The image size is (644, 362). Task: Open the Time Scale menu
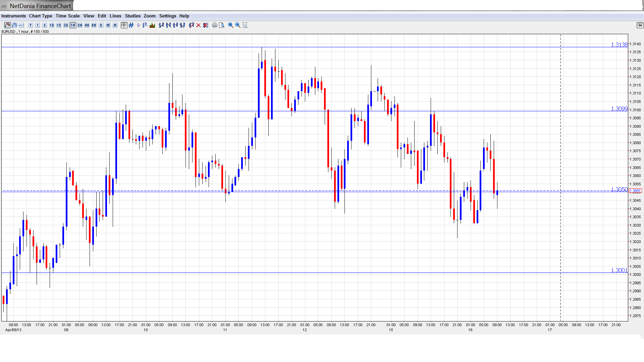pyautogui.click(x=67, y=16)
